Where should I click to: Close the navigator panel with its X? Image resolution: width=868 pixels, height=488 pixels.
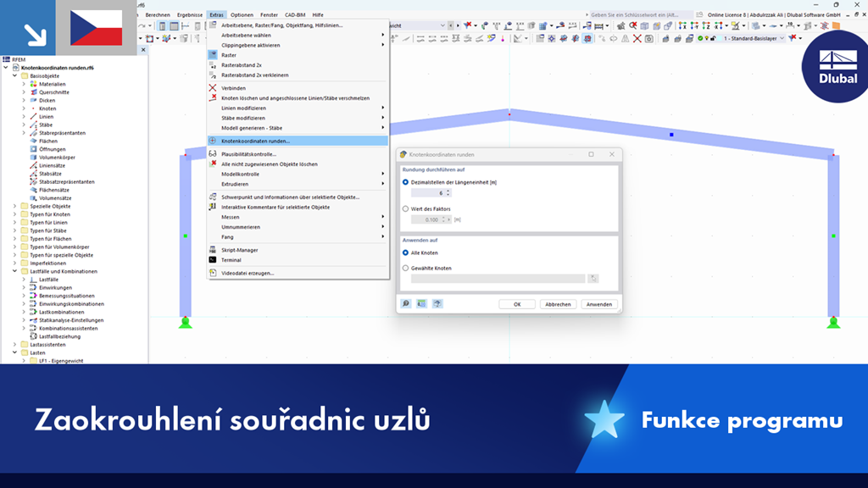tap(143, 50)
